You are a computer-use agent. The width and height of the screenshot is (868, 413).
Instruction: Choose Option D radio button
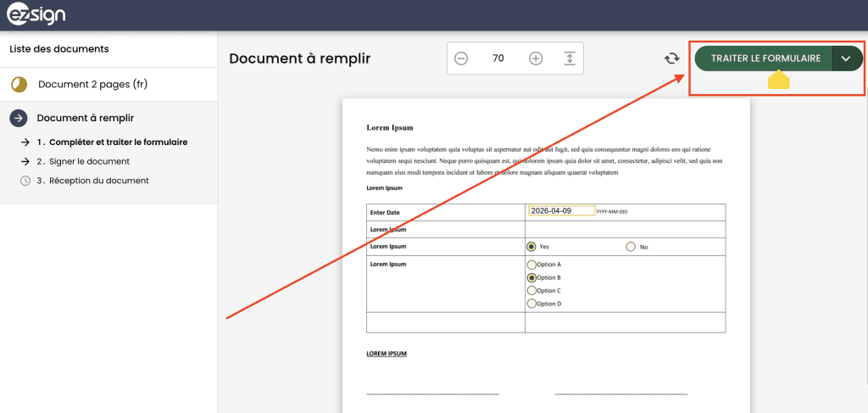point(531,304)
